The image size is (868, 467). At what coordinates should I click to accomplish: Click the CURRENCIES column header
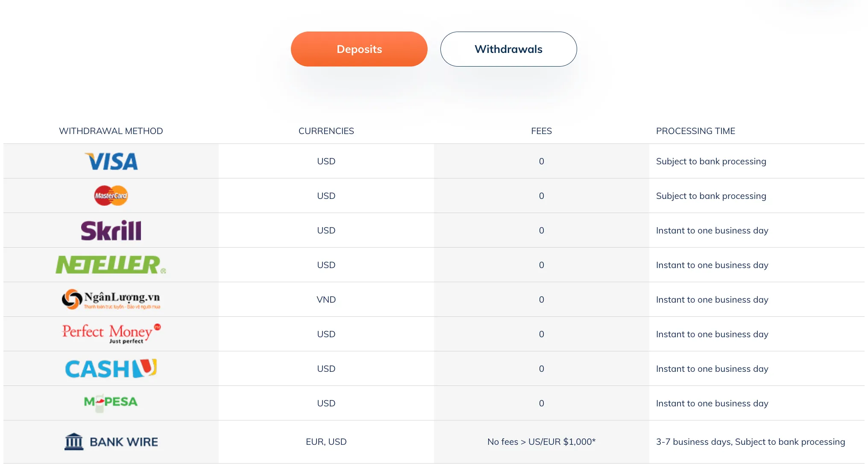(x=326, y=131)
